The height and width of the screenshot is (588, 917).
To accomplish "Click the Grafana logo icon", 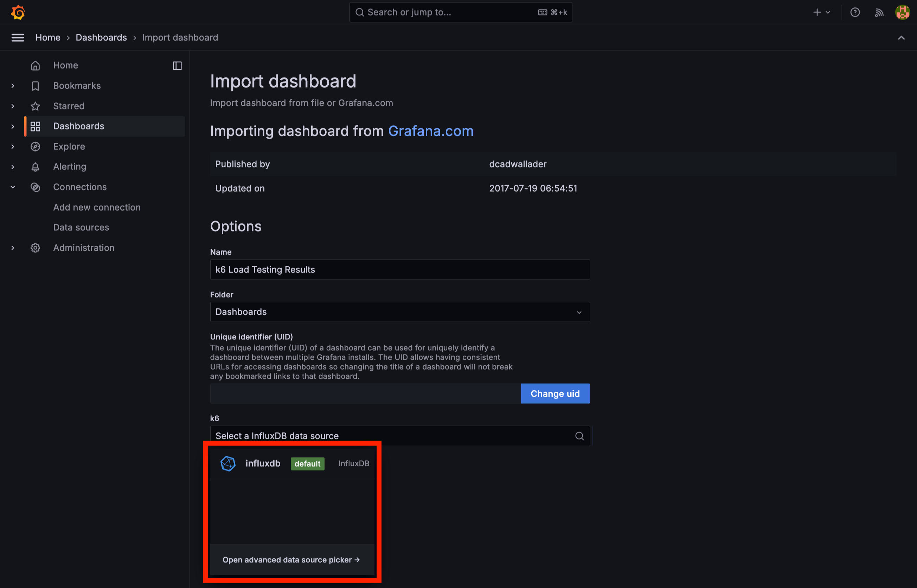I will [x=18, y=13].
